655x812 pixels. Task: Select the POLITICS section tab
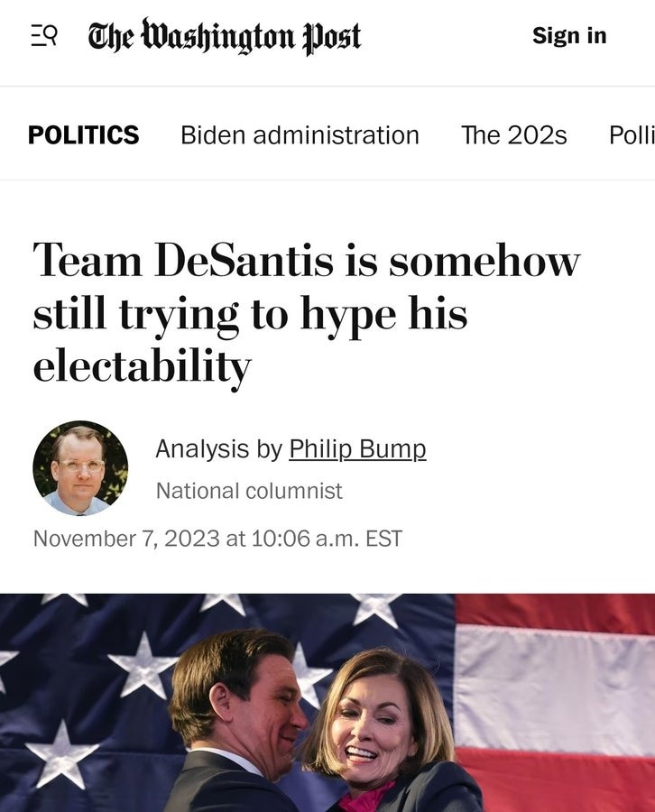coord(83,135)
